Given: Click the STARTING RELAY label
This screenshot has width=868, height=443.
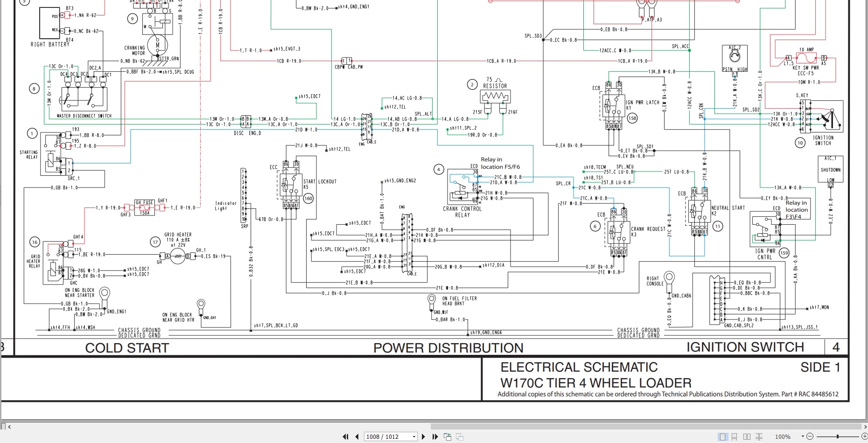Looking at the screenshot, I should pos(28,155).
